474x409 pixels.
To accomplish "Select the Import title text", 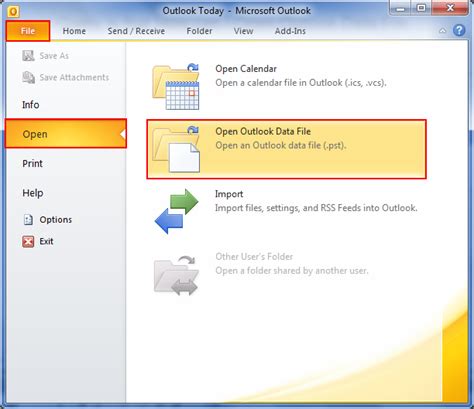I will (x=229, y=194).
